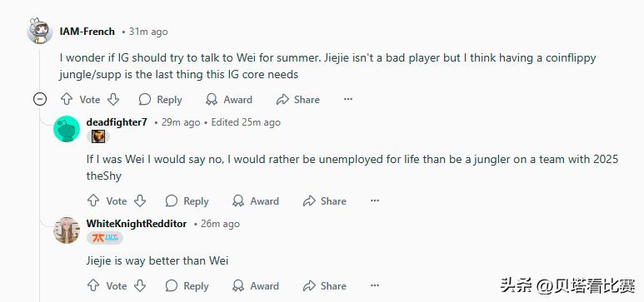Image resolution: width=644 pixels, height=302 pixels.
Task: Reply to deadfighter7's comment
Action: tap(187, 201)
